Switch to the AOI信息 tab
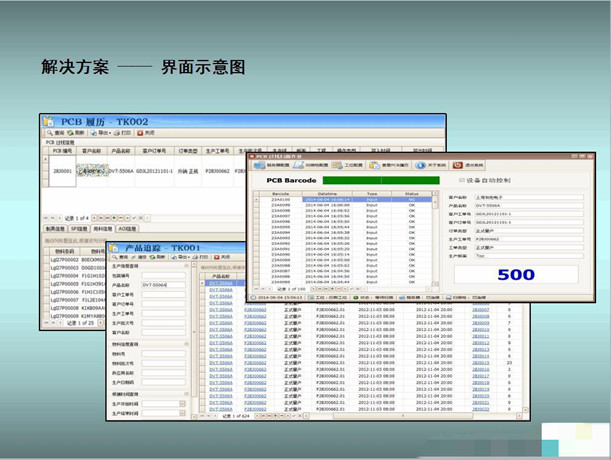The height and width of the screenshot is (460, 611). (x=127, y=228)
